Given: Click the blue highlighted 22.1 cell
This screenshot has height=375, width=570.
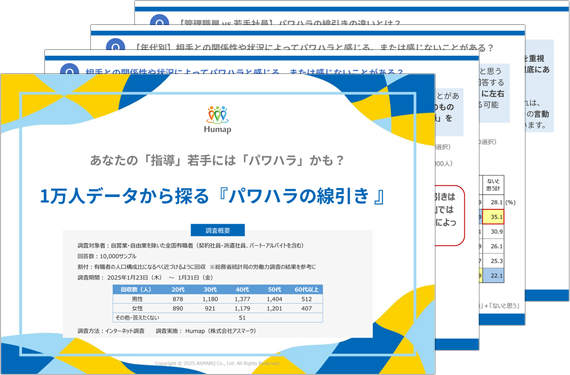Looking at the screenshot, I should tap(493, 275).
